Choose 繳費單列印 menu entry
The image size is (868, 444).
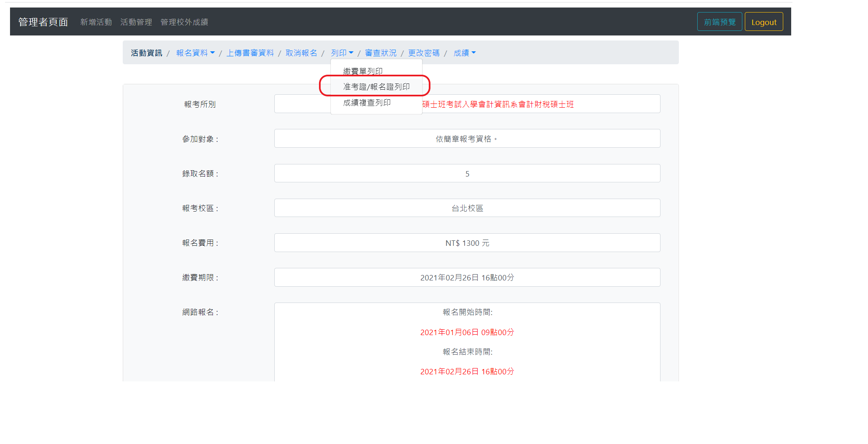tap(376, 71)
